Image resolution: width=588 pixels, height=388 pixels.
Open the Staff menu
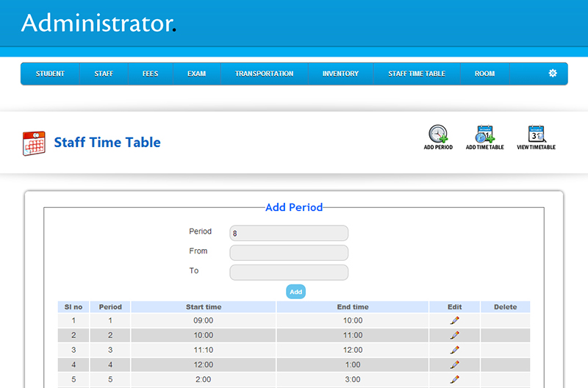[x=104, y=73]
